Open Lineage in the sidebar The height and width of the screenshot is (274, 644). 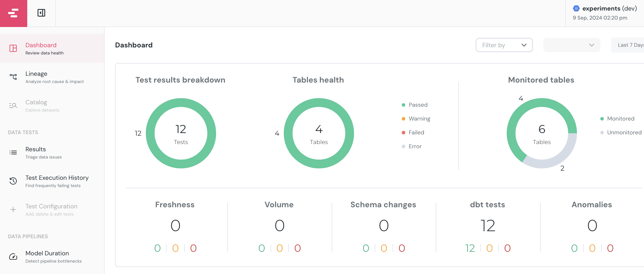[52, 77]
